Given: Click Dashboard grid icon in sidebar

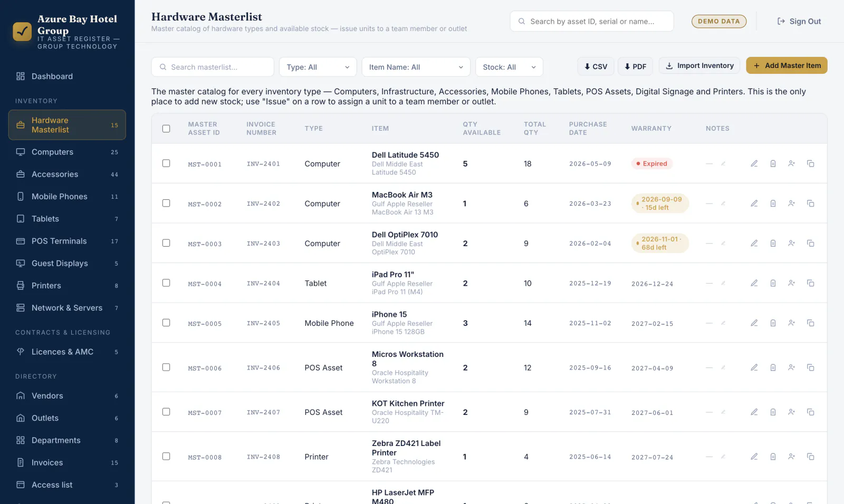Looking at the screenshot, I should 21,76.
